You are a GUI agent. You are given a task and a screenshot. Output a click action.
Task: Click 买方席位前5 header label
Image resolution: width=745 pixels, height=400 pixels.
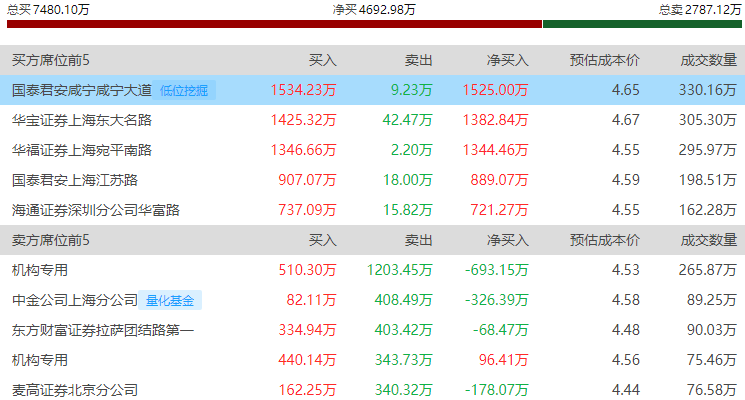point(50,60)
